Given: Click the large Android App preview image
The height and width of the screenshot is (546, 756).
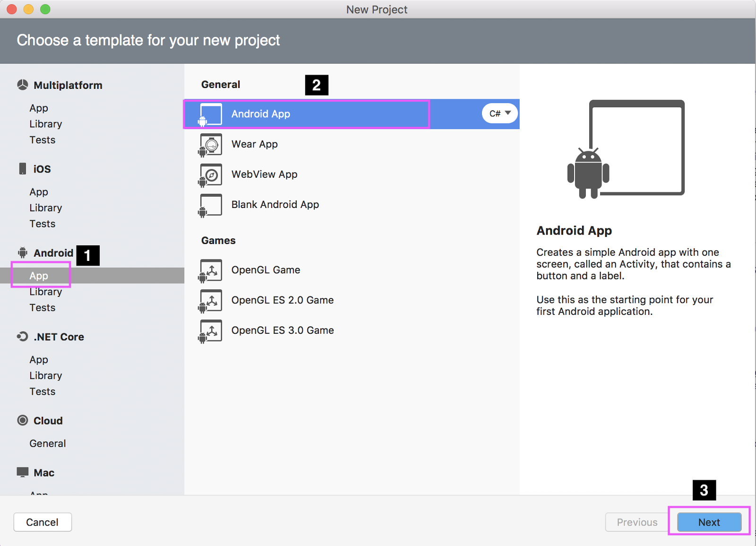Looking at the screenshot, I should [x=626, y=149].
